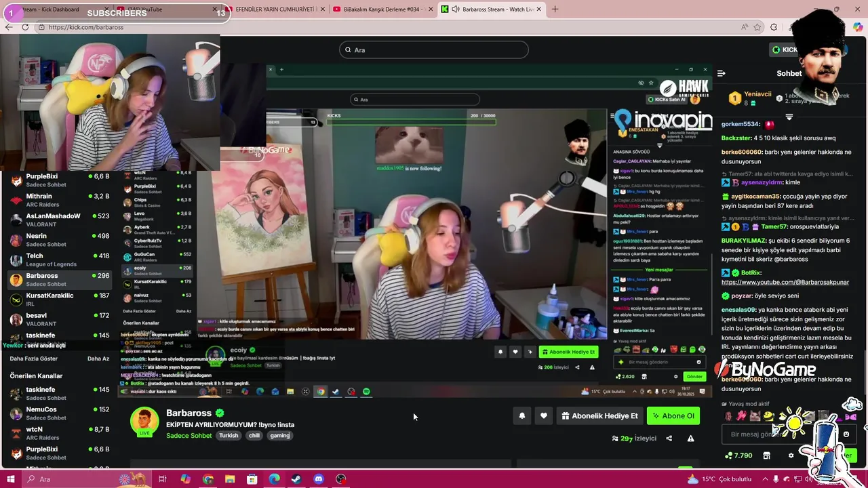Open Steam from the taskbar
Image resolution: width=868 pixels, height=488 pixels.
pyautogui.click(x=296, y=479)
